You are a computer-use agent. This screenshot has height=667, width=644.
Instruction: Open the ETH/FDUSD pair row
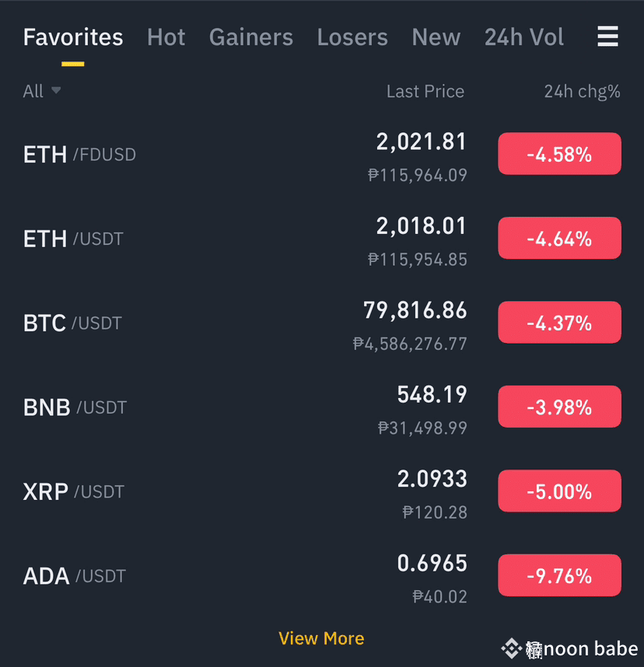click(x=322, y=155)
